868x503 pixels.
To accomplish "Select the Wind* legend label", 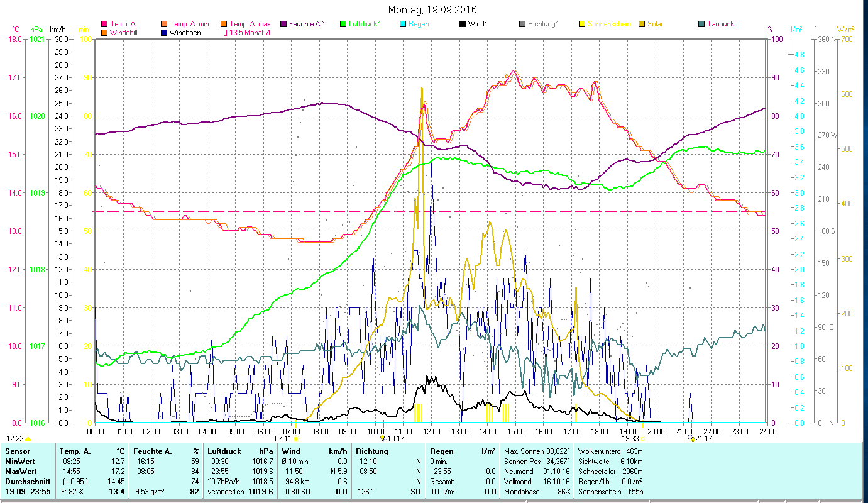I will tap(478, 24).
